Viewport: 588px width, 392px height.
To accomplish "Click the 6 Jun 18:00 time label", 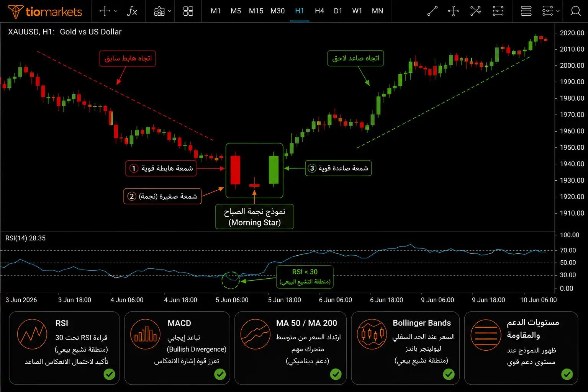I will click(387, 300).
